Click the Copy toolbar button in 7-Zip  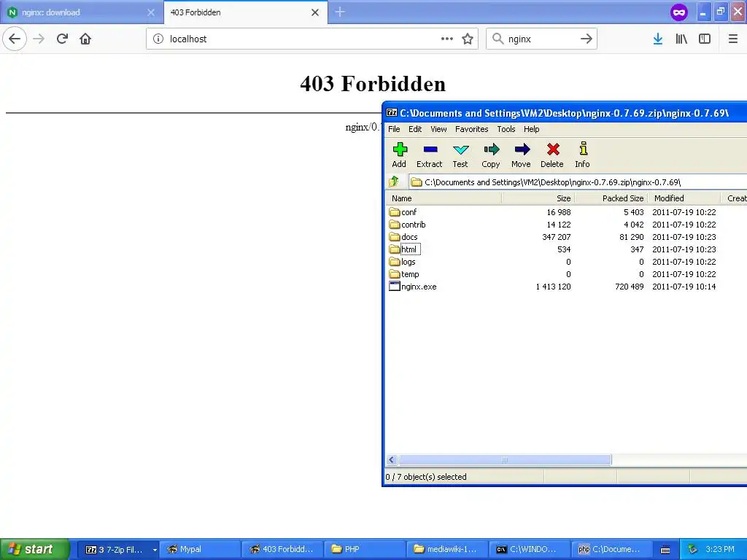coord(491,155)
